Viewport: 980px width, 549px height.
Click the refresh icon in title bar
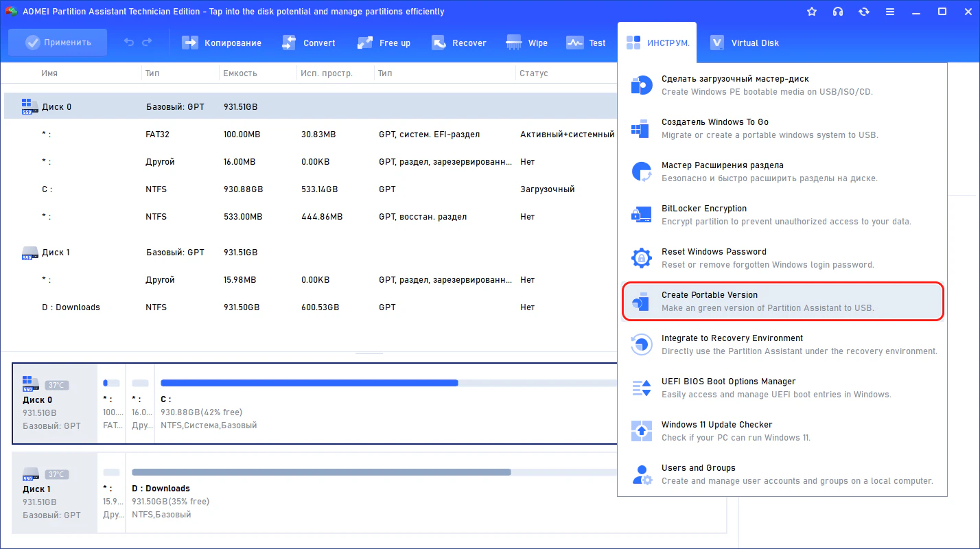(x=864, y=12)
